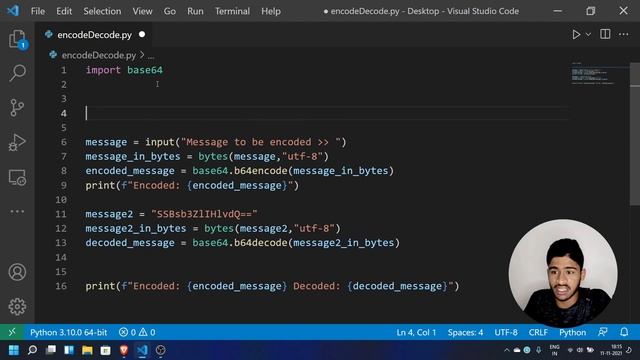The width and height of the screenshot is (640, 360).
Task: Open the Help menu
Action: tap(271, 11)
